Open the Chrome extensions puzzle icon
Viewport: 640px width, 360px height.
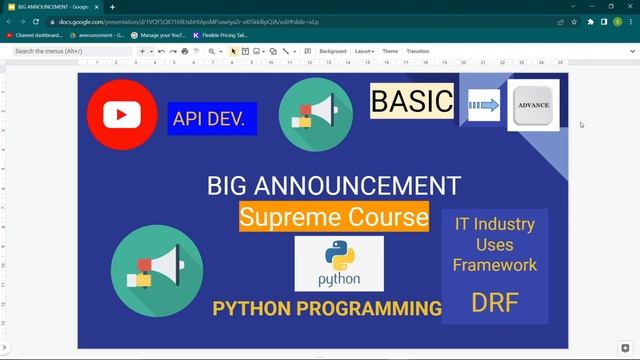[591, 22]
